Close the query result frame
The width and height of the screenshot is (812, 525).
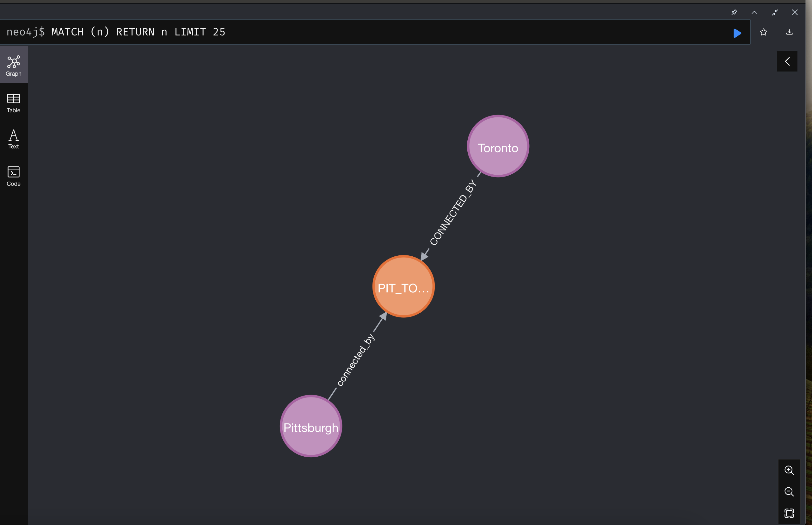click(x=795, y=12)
